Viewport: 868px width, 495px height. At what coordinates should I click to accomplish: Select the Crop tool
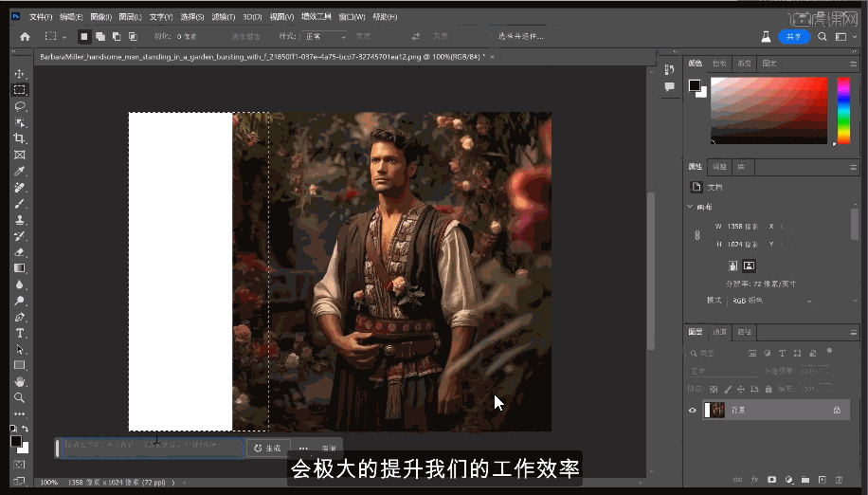(19, 138)
